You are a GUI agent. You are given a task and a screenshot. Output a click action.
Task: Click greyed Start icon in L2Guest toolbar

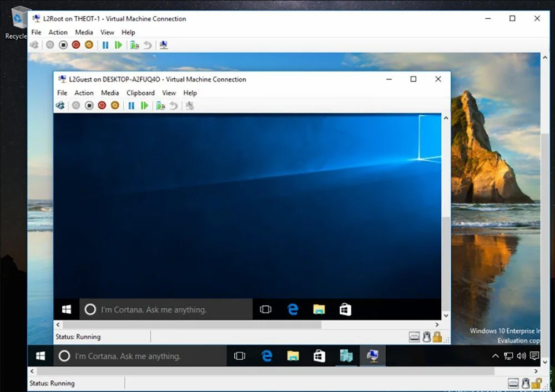click(75, 105)
